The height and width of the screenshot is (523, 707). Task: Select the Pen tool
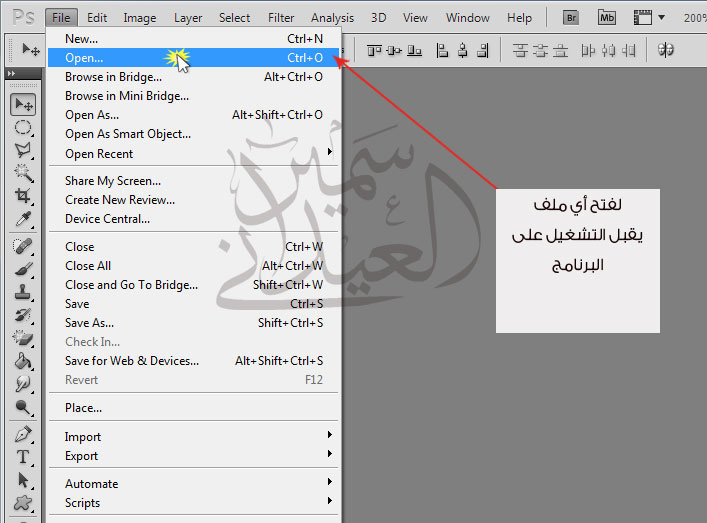(23, 434)
